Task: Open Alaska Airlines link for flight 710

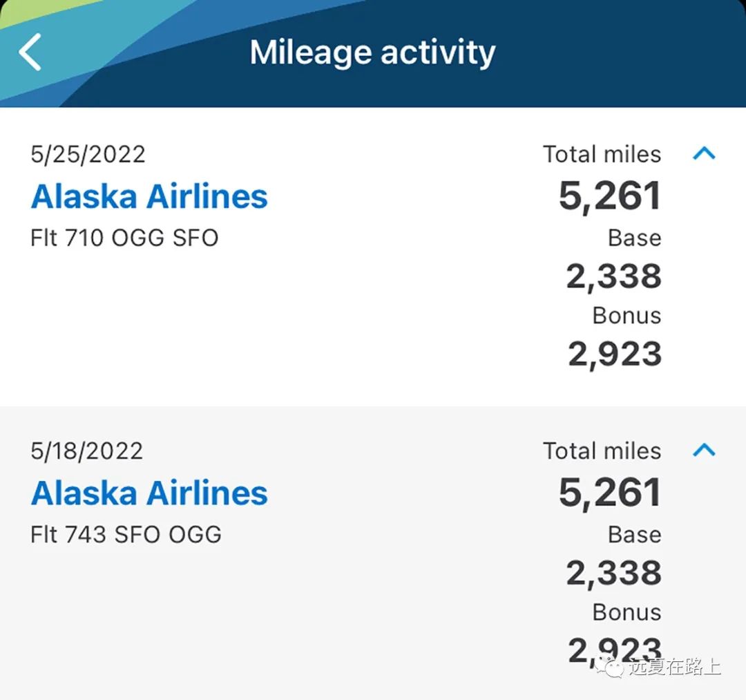Action: pos(149,196)
